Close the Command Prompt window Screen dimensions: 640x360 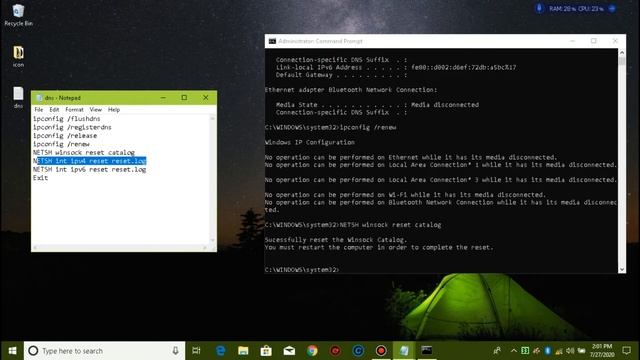pyautogui.click(x=615, y=41)
